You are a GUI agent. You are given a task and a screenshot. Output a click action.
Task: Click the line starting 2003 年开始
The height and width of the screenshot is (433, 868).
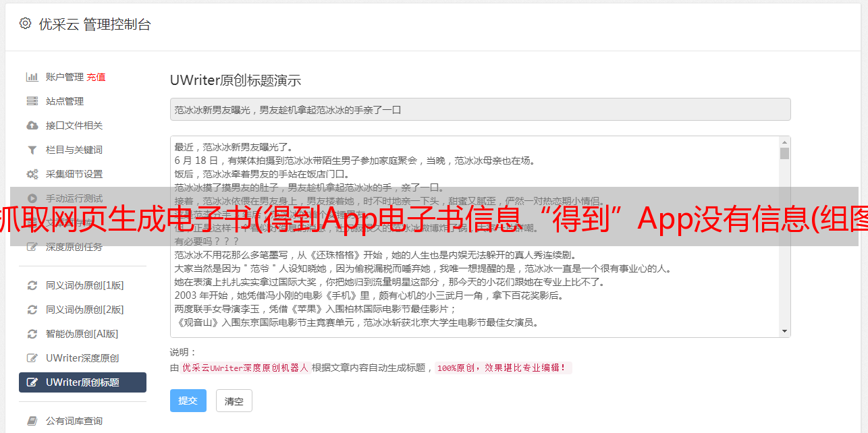pyautogui.click(x=369, y=295)
